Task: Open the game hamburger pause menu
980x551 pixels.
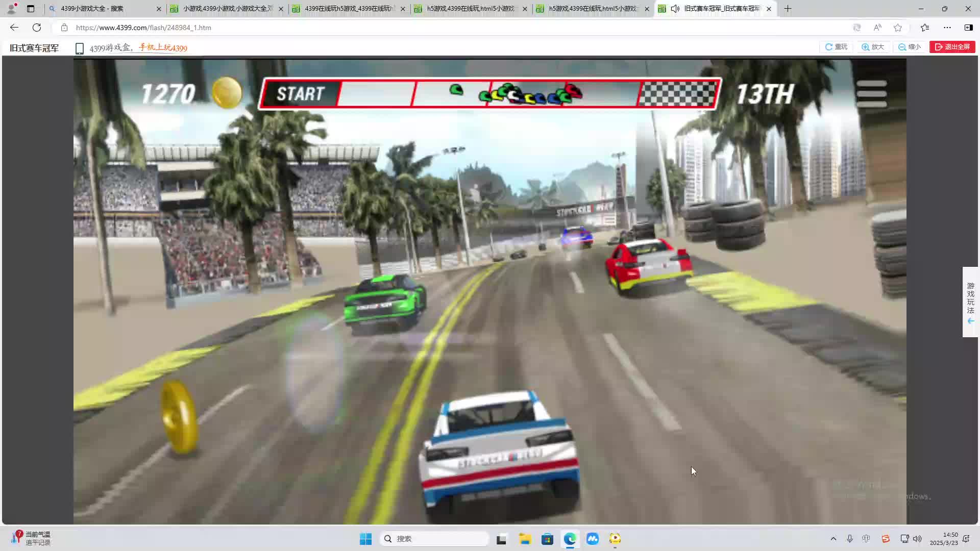Action: tap(871, 94)
